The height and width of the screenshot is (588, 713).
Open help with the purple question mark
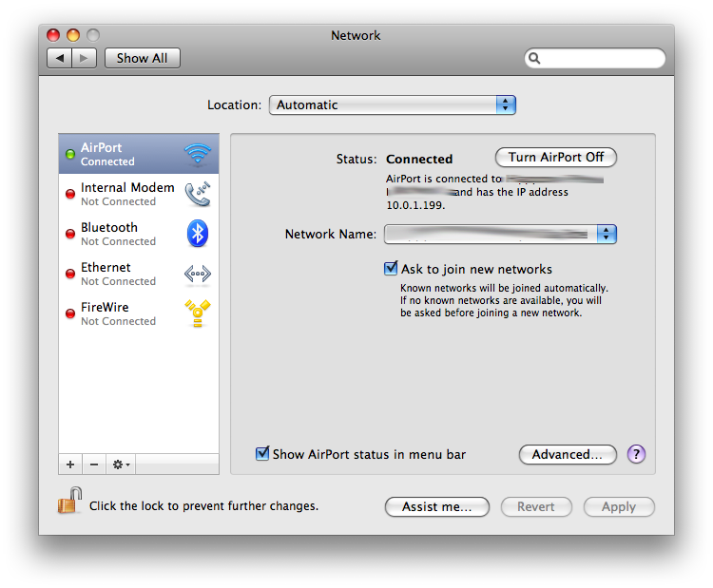coord(636,454)
